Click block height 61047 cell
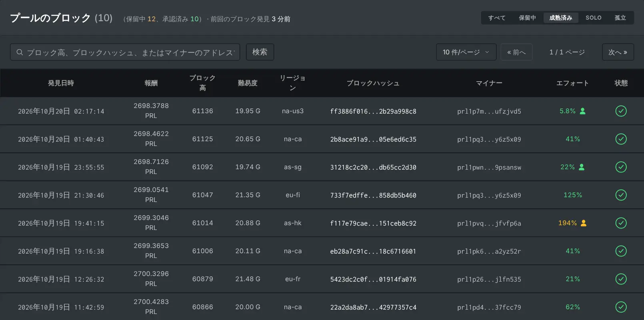Viewport: 644px width, 320px height. [202, 195]
